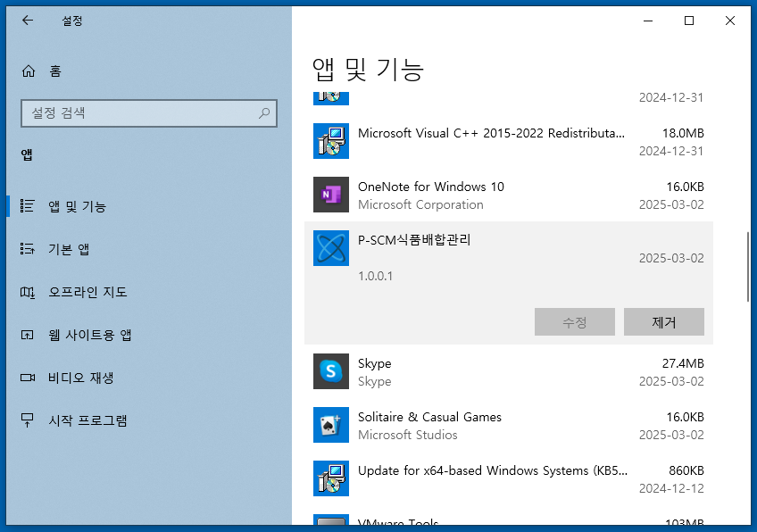Click Microsoft Corporation publisher text

420,204
